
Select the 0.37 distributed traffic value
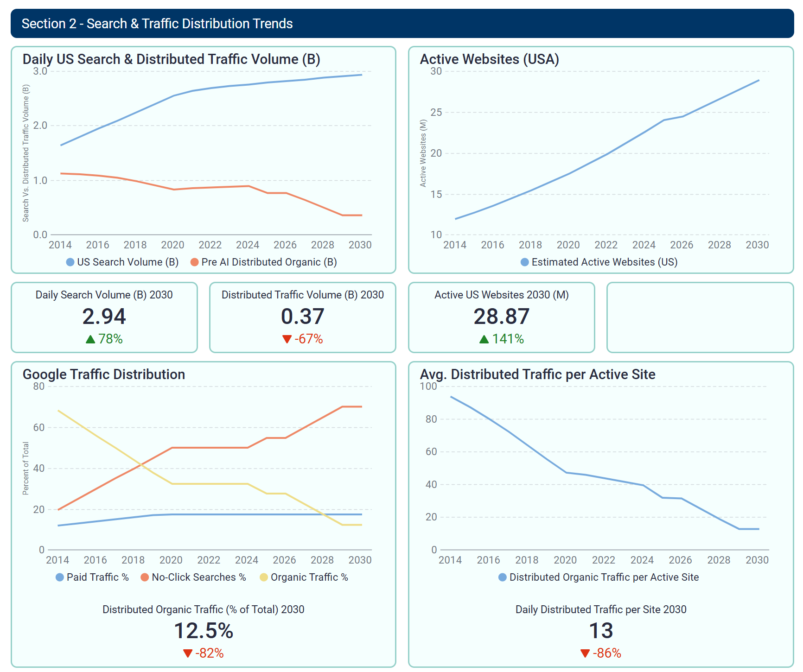click(303, 317)
